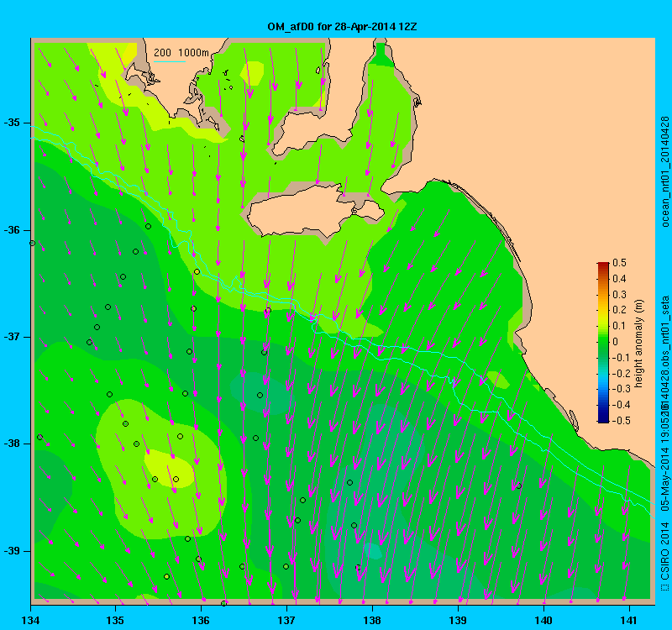Click the map title "OM_afD0 for 28-Apr-2014 12Z"

click(x=342, y=27)
